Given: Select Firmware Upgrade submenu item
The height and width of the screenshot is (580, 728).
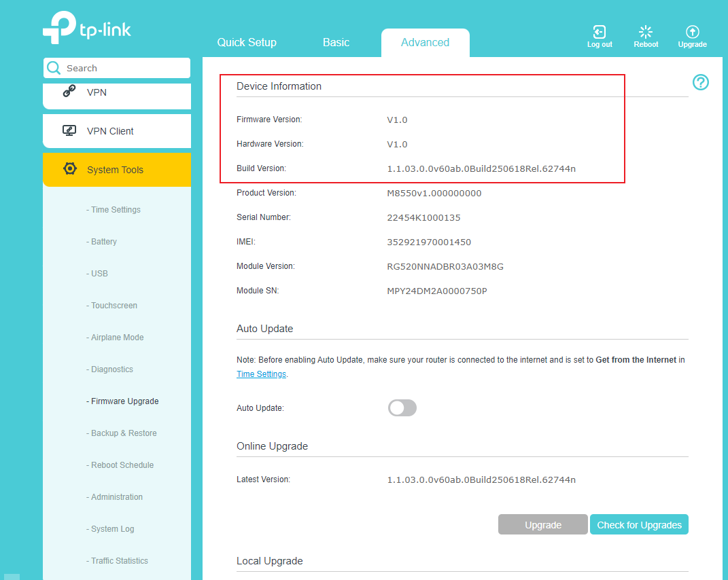Looking at the screenshot, I should (122, 401).
